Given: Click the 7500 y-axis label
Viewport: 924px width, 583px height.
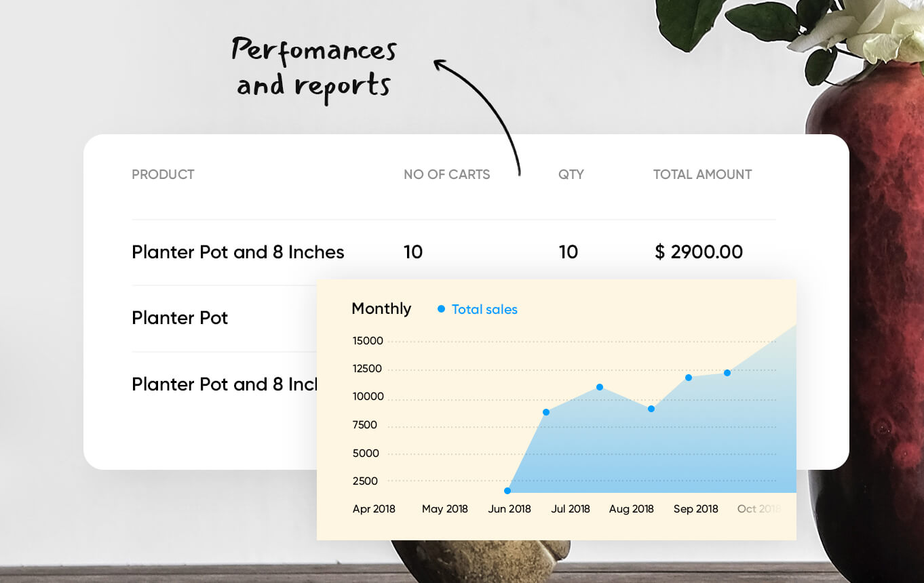Looking at the screenshot, I should coord(365,425).
